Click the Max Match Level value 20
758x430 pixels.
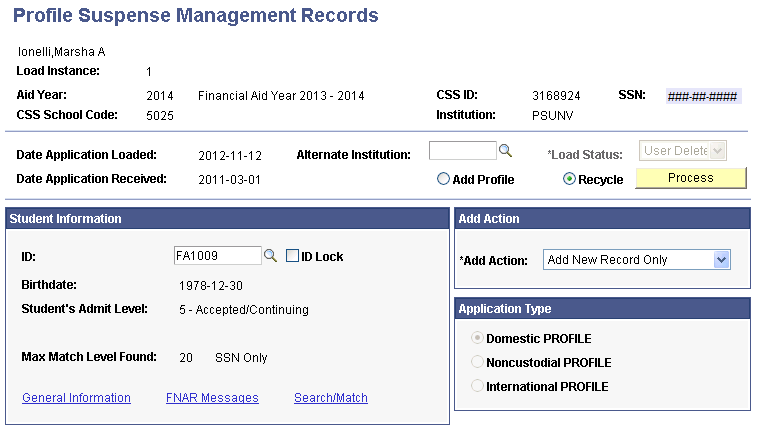coord(186,358)
